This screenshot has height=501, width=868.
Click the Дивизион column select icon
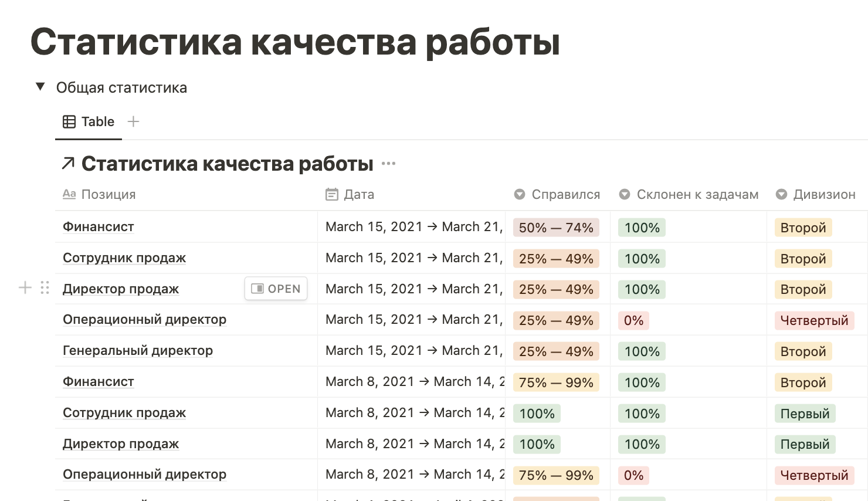point(782,194)
